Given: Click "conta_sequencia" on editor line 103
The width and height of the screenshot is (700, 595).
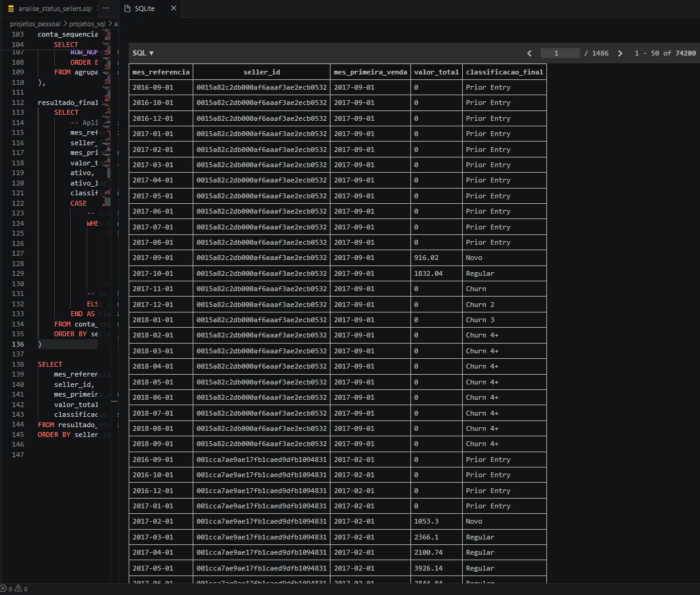Looking at the screenshot, I should 68,34.
